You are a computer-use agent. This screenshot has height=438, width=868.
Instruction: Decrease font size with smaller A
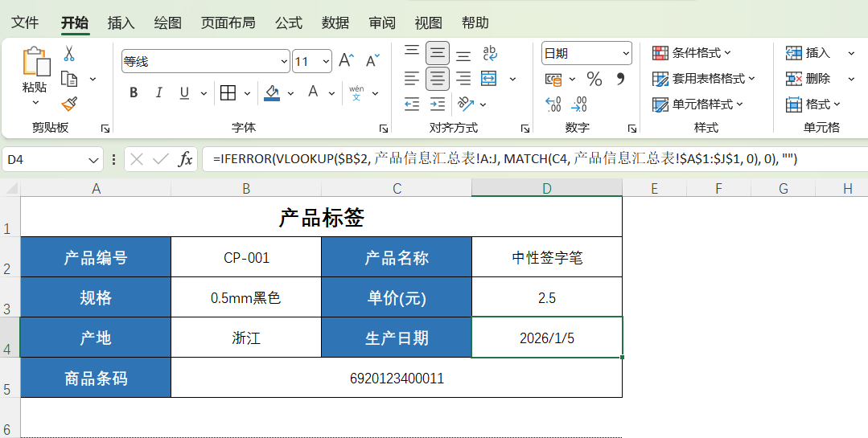[x=372, y=60]
